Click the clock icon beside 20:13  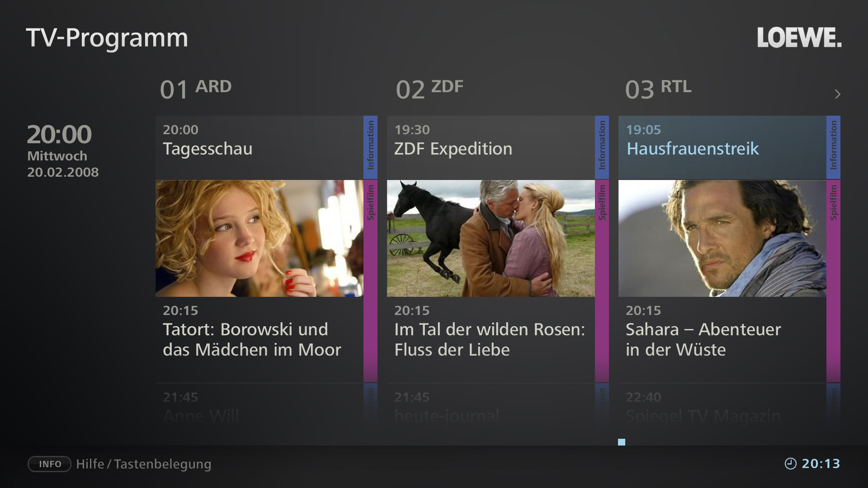pyautogui.click(x=790, y=464)
